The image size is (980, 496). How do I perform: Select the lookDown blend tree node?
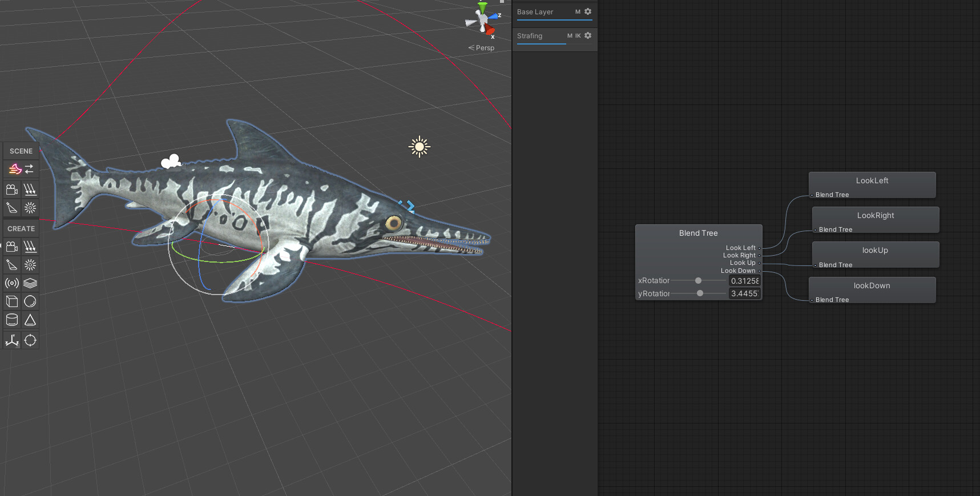pyautogui.click(x=872, y=290)
